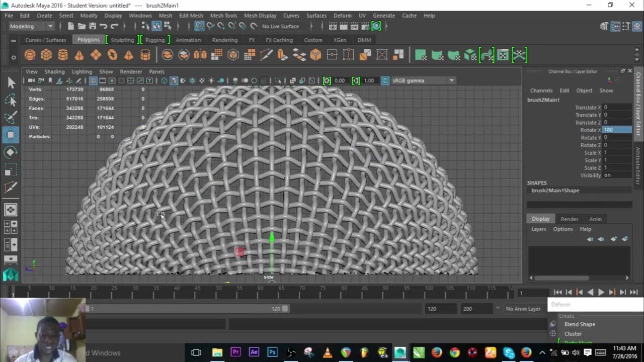Click the IPR render icon

pos(354,26)
